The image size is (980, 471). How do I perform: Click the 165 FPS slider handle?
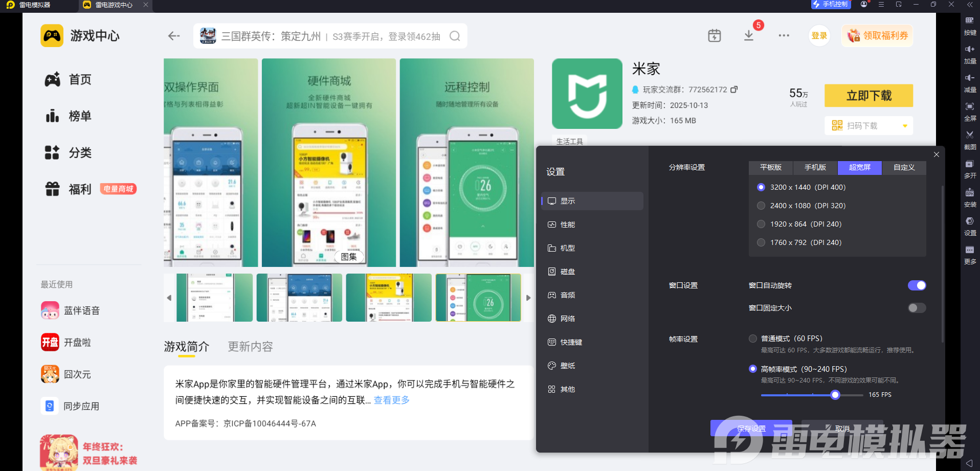[x=835, y=395]
